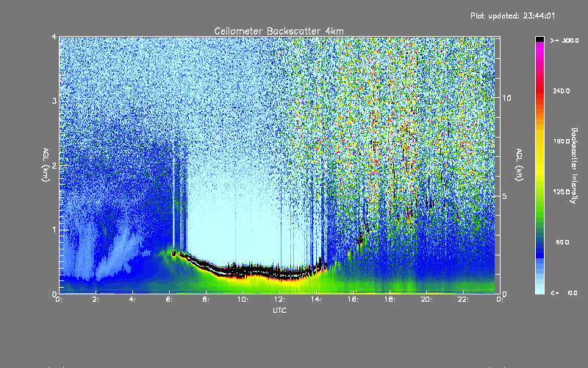Click the 'Ceilometer Backscatter 4km' plot title

pyautogui.click(x=279, y=31)
